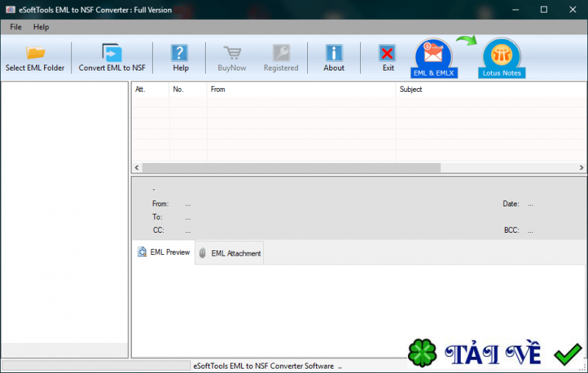Click the BuyNow shopping cart icon
Viewport: 588px width, 373px height.
tap(232, 53)
